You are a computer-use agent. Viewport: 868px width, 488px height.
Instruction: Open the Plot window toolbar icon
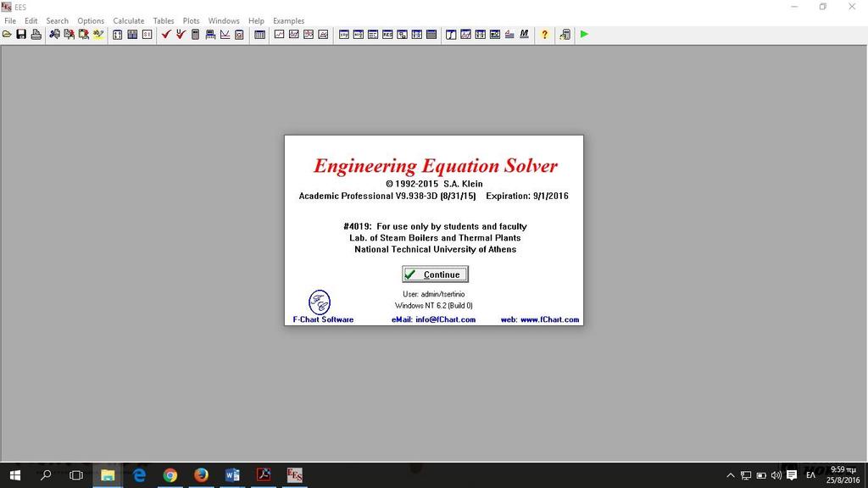(x=465, y=34)
